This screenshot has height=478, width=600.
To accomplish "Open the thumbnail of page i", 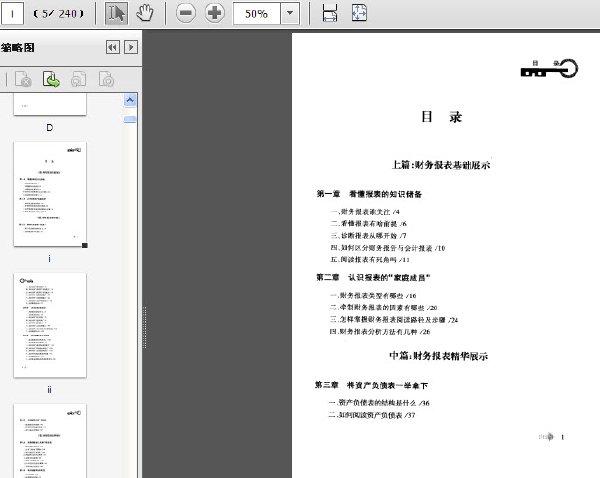I will (x=50, y=194).
